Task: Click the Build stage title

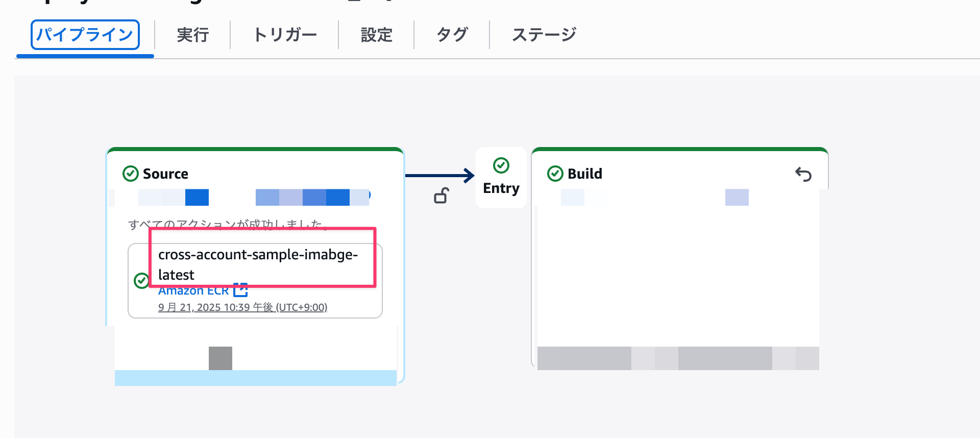Action: pyautogui.click(x=585, y=174)
